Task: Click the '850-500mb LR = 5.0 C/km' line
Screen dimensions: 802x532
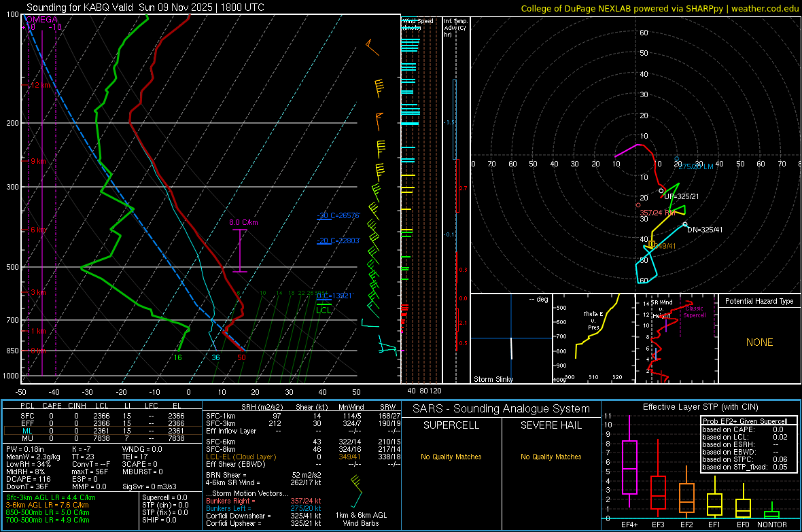Action: [48, 512]
